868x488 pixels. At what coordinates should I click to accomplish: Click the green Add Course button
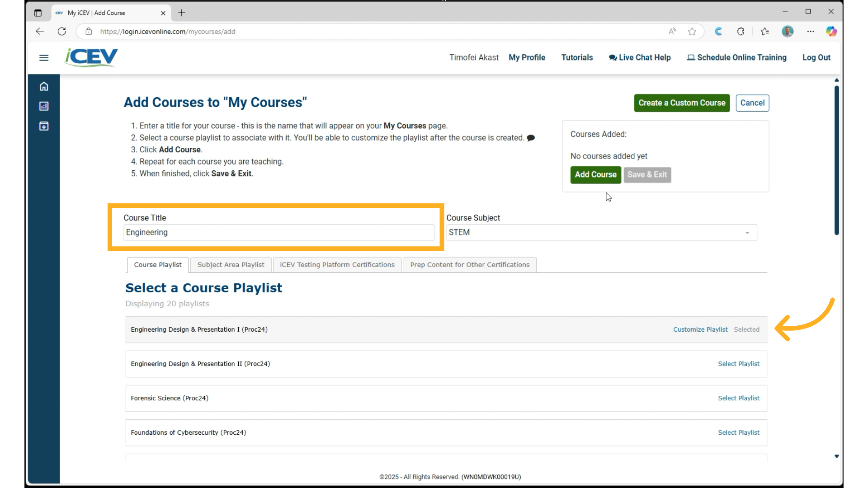(x=595, y=174)
